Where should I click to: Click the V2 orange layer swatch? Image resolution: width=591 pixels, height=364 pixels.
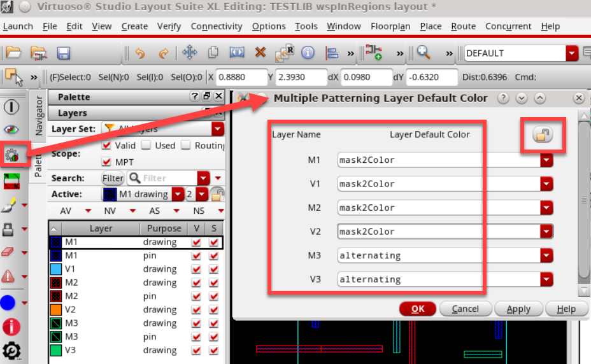click(56, 309)
